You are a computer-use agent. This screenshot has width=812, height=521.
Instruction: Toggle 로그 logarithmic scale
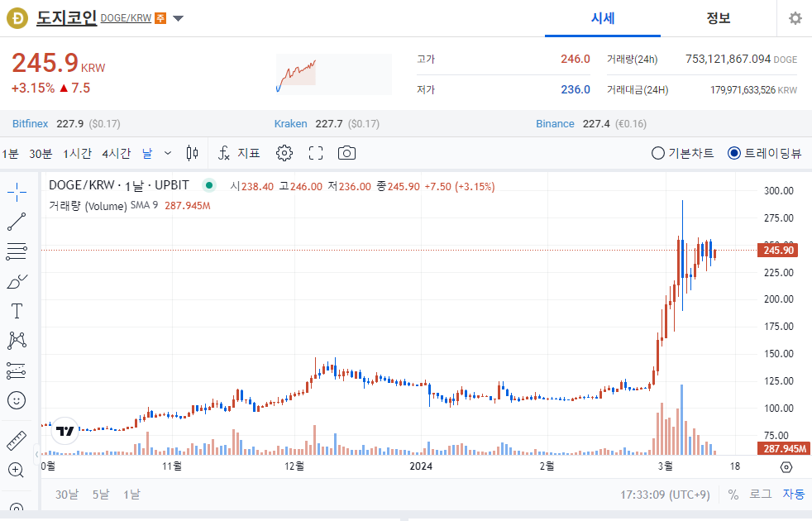point(760,494)
